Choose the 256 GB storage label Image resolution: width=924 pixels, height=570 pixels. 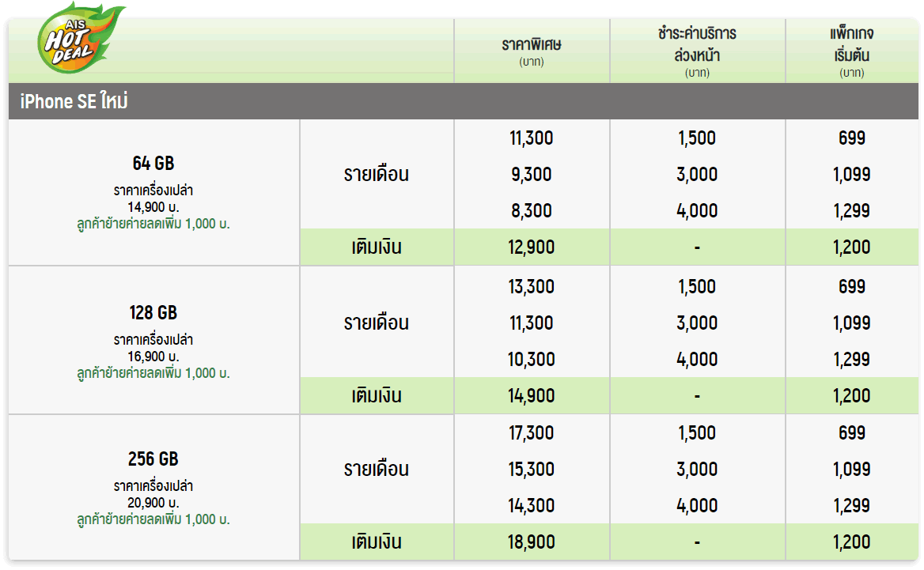pyautogui.click(x=153, y=459)
